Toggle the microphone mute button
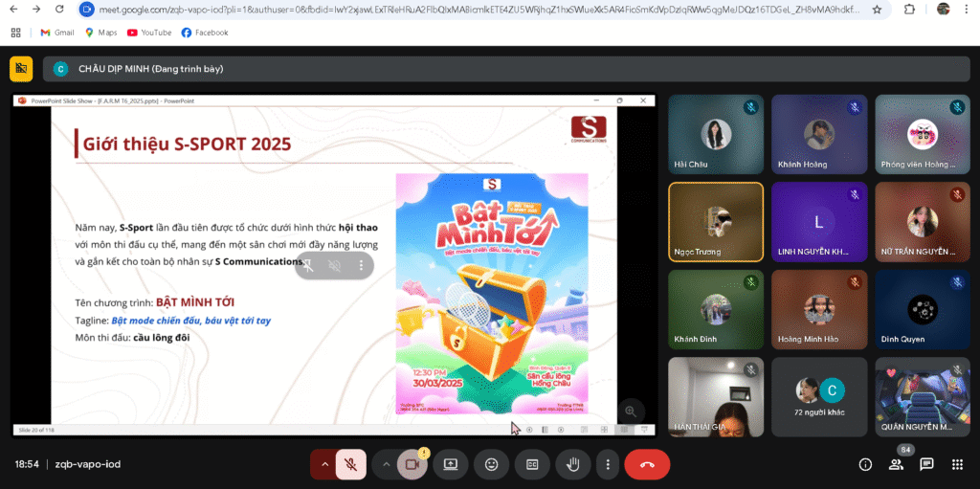The image size is (980, 489). pos(351,464)
